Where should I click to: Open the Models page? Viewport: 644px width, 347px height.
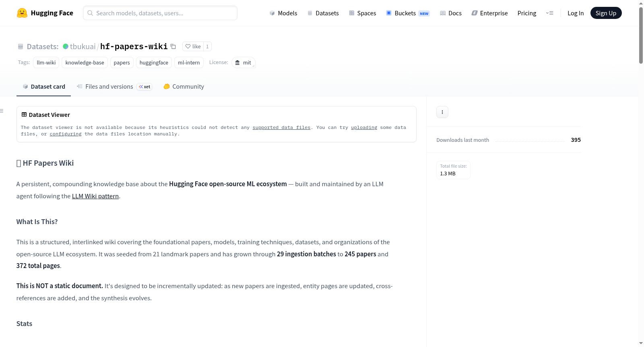point(283,13)
